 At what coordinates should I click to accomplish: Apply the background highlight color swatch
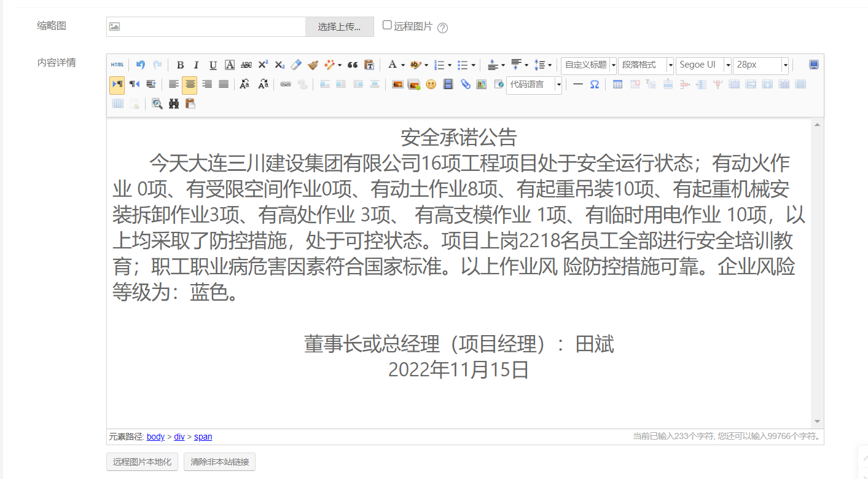point(416,65)
